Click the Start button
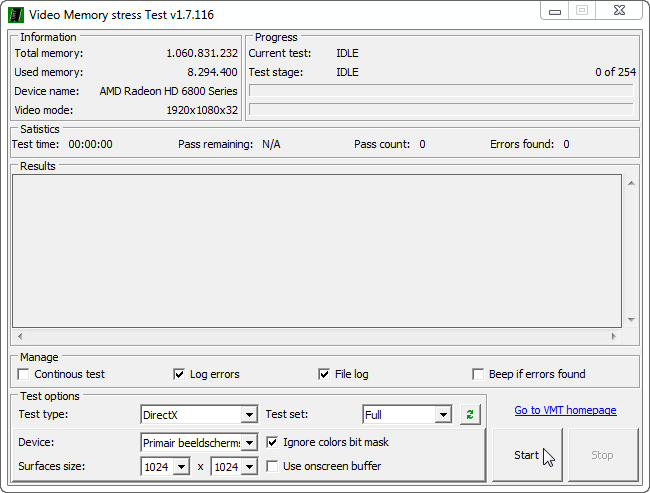This screenshot has height=493, width=650. click(x=527, y=455)
